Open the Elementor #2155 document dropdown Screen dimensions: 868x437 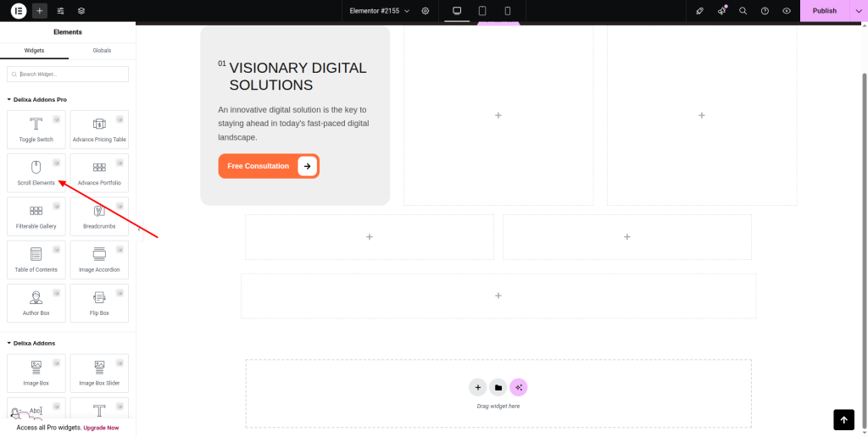[x=380, y=10]
